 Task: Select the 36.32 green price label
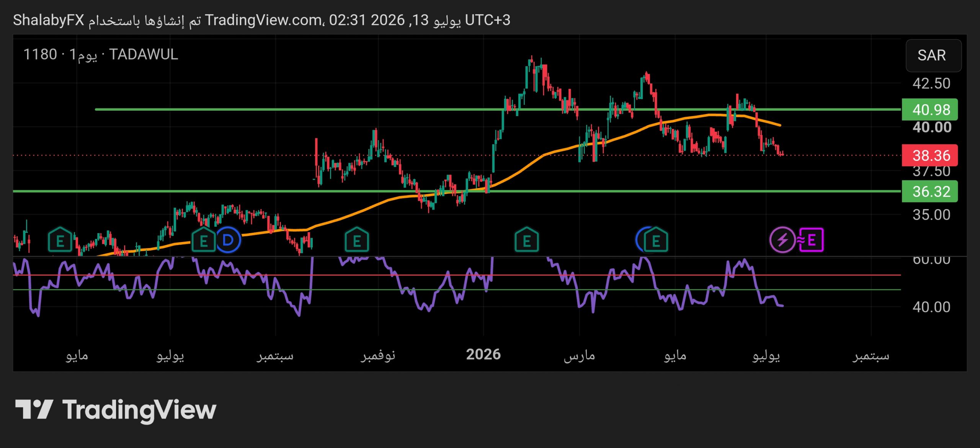(x=930, y=191)
